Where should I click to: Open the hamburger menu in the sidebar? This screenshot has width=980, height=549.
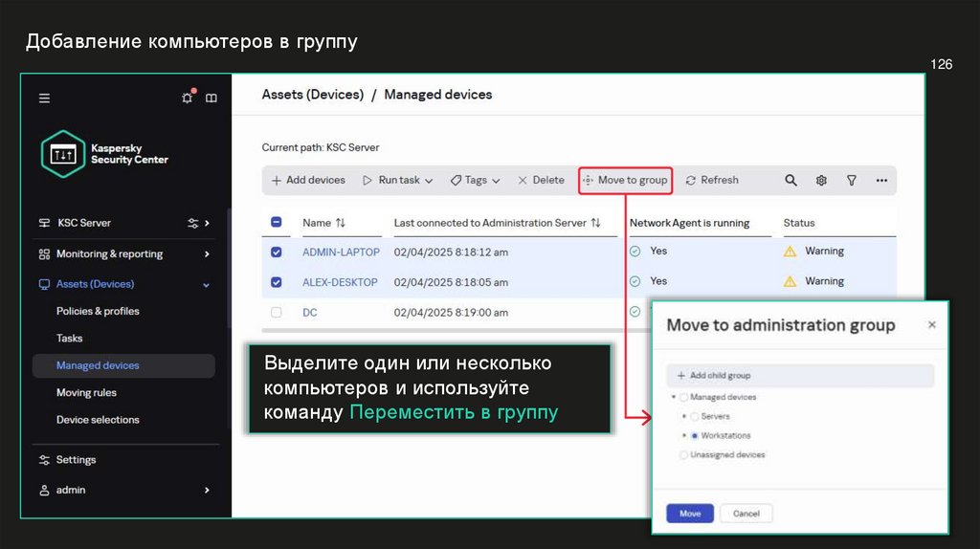(x=44, y=99)
